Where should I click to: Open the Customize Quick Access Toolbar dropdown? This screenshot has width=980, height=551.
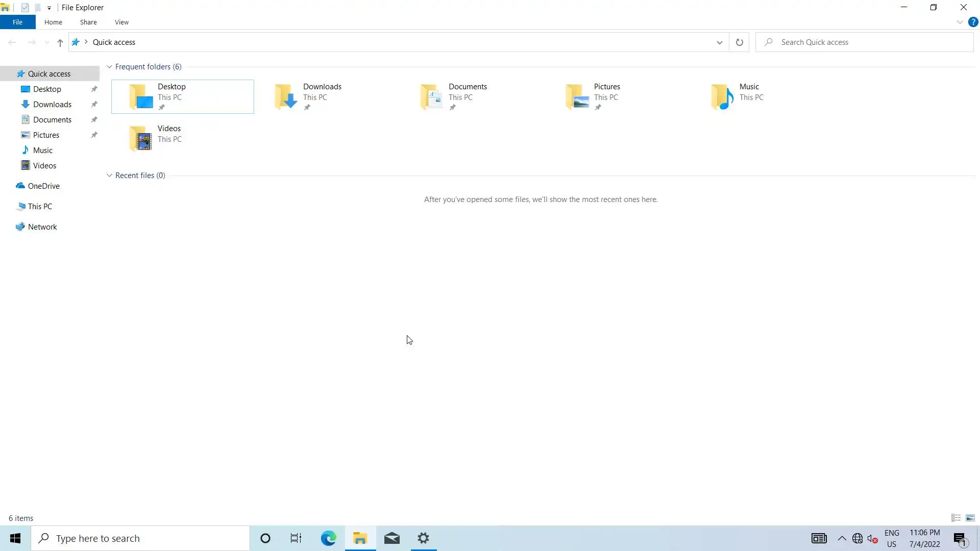(x=49, y=8)
